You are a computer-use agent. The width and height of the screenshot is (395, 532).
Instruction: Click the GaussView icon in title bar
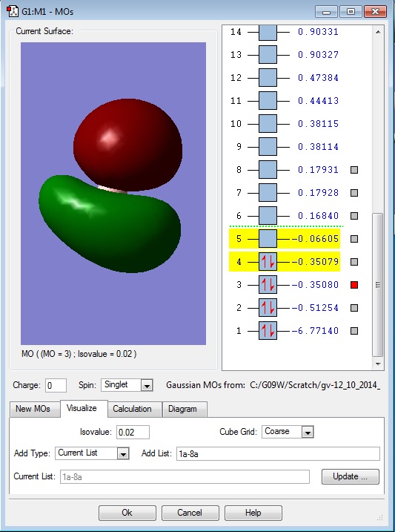13,11
